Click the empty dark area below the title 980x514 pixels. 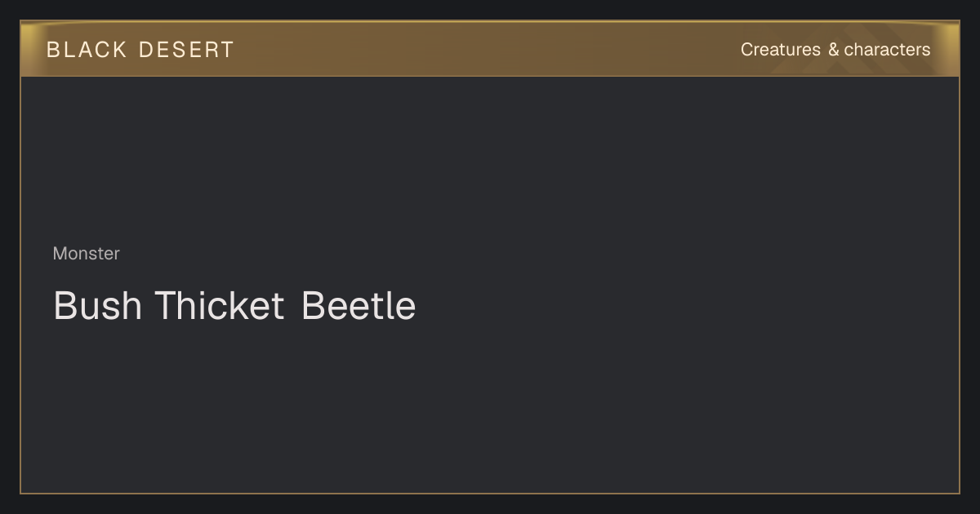490,408
